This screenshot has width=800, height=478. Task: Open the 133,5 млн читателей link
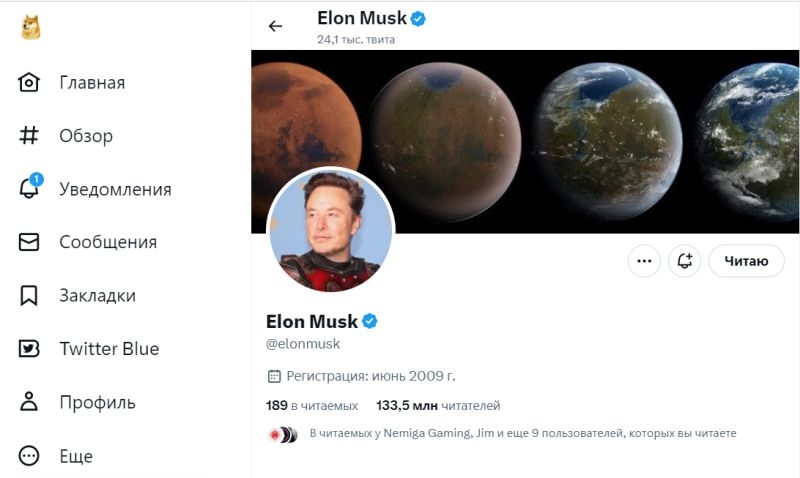click(438, 406)
